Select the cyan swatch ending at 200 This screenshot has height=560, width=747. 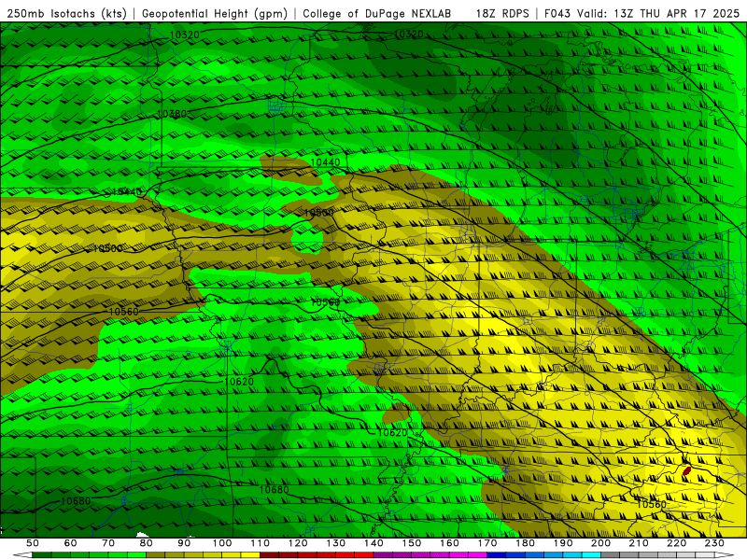[591, 554]
